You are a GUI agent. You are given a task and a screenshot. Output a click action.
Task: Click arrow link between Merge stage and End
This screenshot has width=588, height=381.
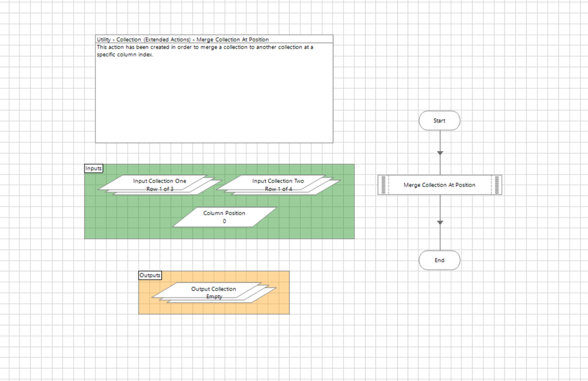pos(440,222)
